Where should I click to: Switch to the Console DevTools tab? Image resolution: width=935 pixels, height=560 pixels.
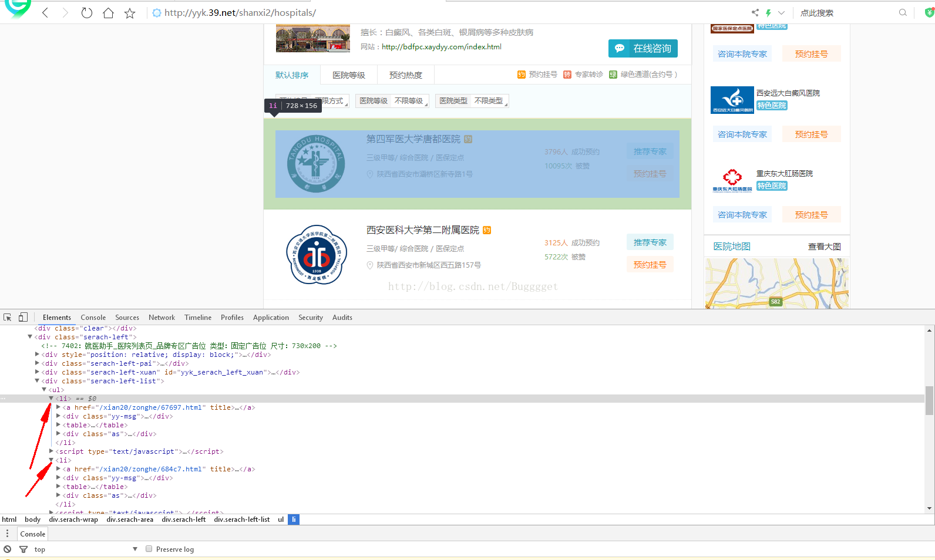point(93,318)
